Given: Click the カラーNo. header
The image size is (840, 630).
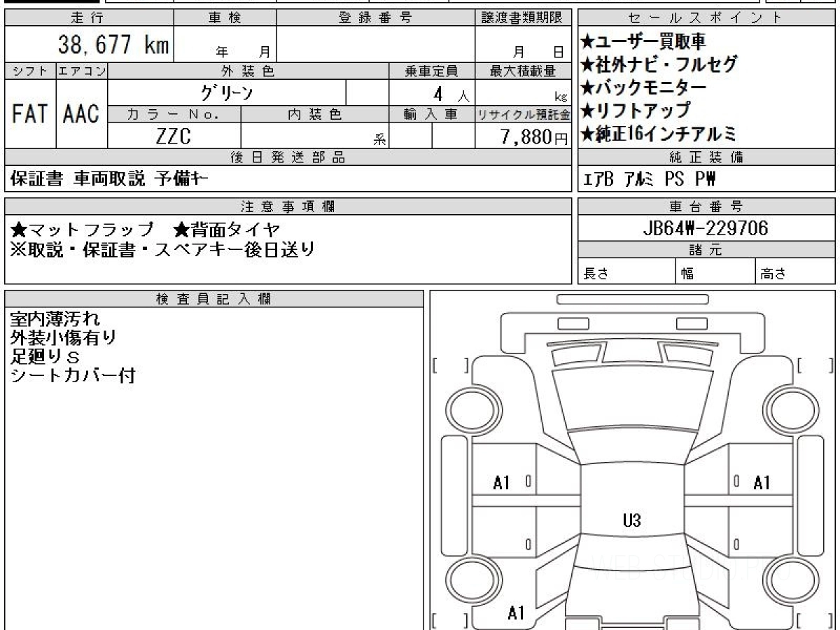Looking at the screenshot, I should click(174, 114).
